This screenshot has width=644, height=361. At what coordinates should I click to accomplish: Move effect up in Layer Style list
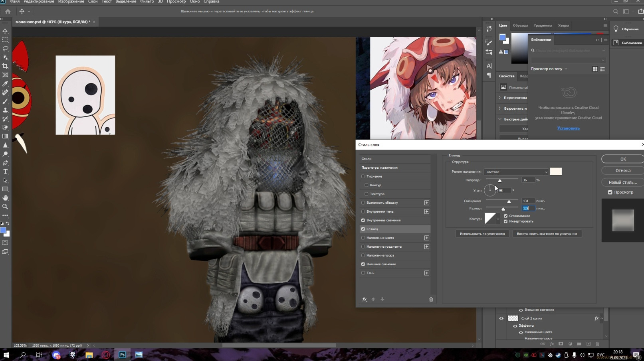point(373,299)
